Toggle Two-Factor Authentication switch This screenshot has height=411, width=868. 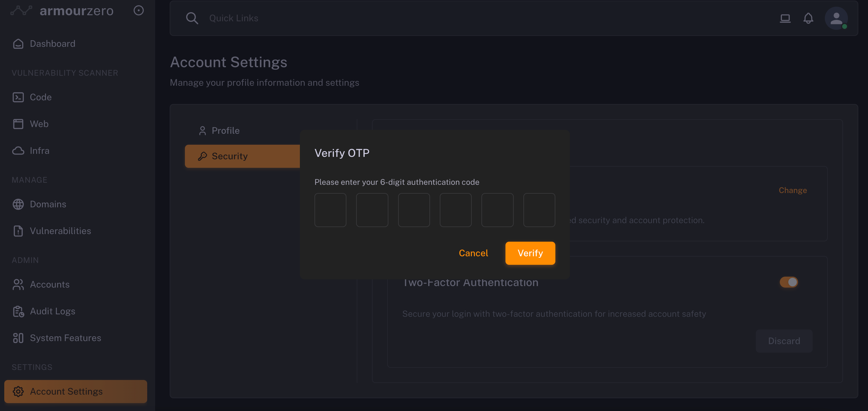pyautogui.click(x=789, y=282)
